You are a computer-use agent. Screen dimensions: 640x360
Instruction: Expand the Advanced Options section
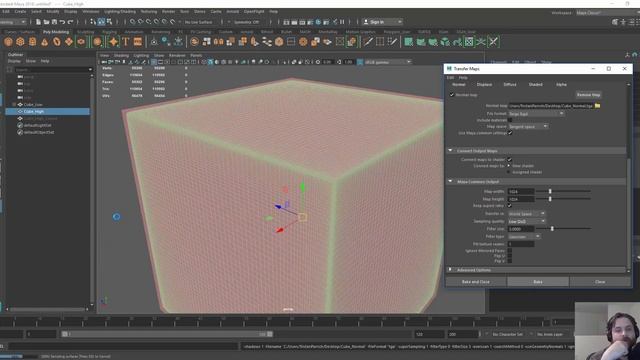pos(451,270)
